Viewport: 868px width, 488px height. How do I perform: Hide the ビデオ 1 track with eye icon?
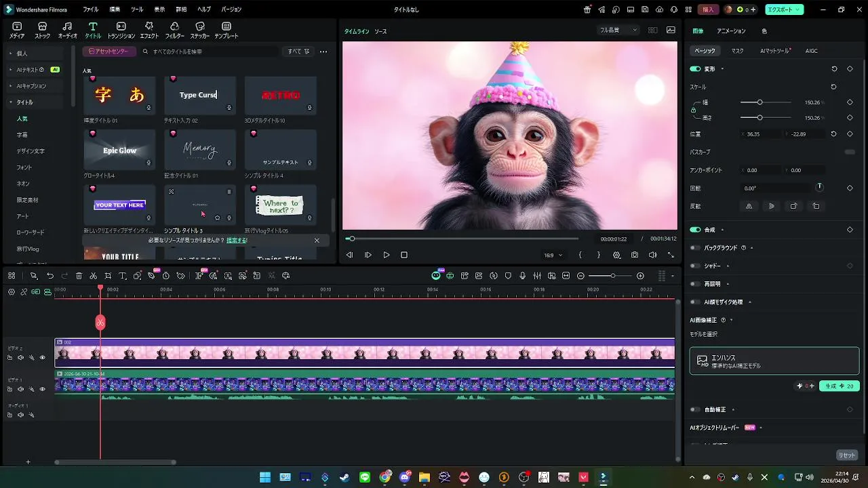click(42, 389)
